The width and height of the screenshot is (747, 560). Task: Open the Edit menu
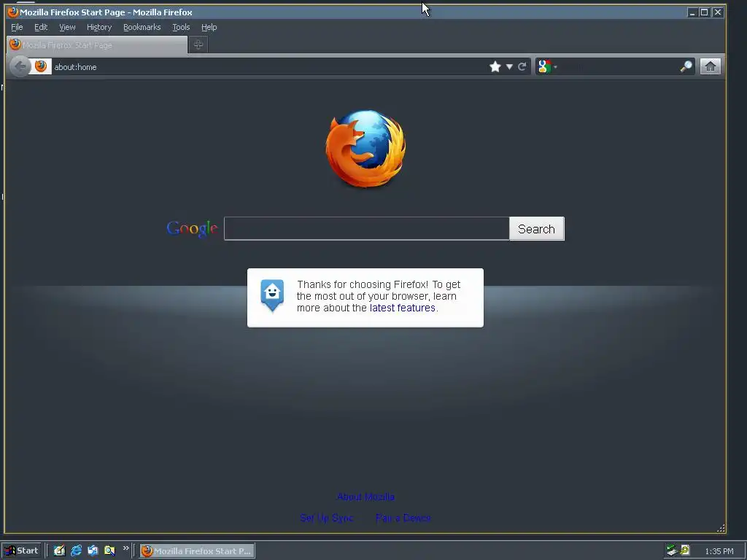coord(41,27)
